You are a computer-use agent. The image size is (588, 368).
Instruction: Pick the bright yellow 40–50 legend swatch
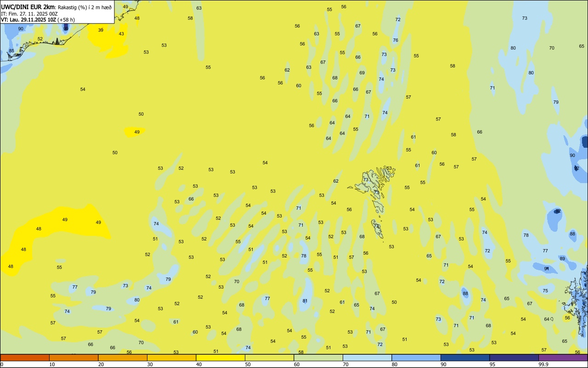(220, 357)
